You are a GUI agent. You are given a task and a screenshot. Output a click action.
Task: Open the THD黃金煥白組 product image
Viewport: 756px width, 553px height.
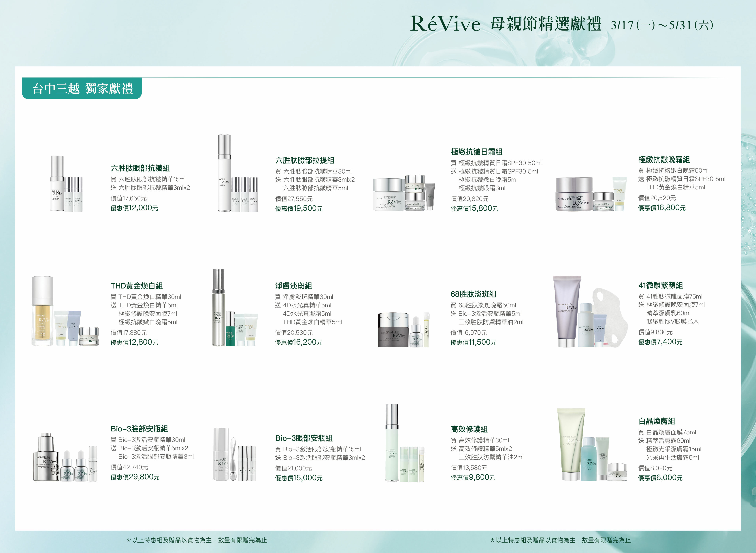tap(65, 311)
